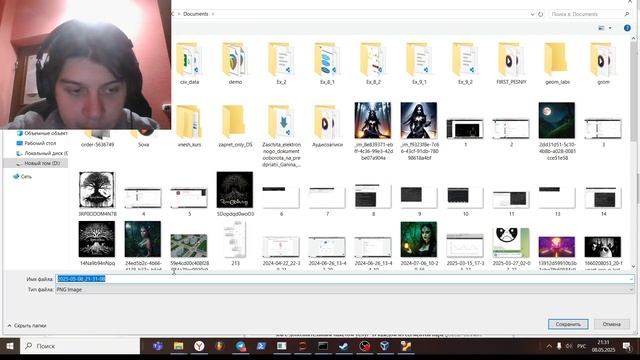Image resolution: width=640 pixels, height=360 pixels.
Task: Open the demo folder
Action: (235, 63)
